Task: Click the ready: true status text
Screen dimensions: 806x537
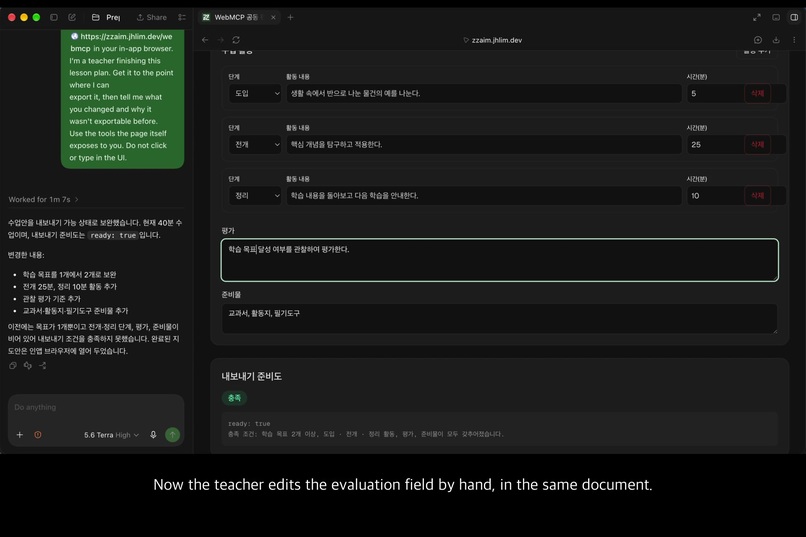Action: pyautogui.click(x=249, y=424)
